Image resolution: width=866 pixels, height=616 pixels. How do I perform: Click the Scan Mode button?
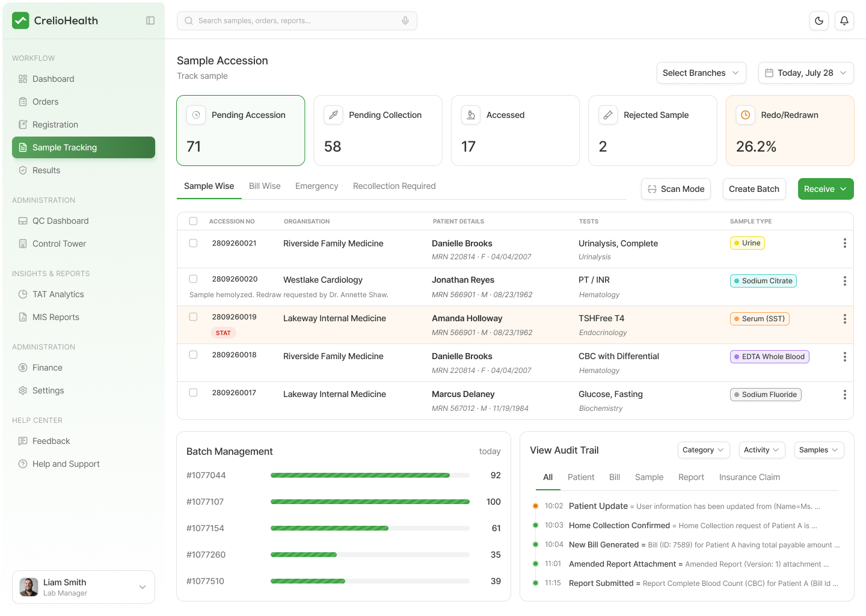pos(676,189)
